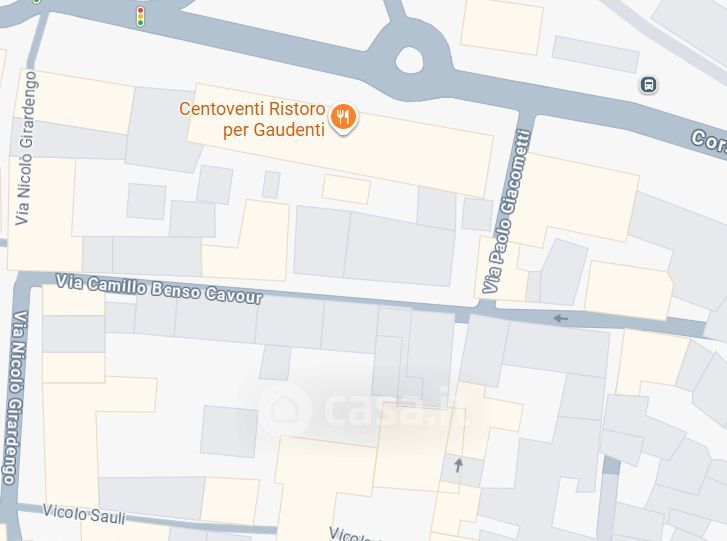Screen dimensions: 727x541
Task: Click the small gray square building near Vicolo Sauli
Action: [229, 432]
